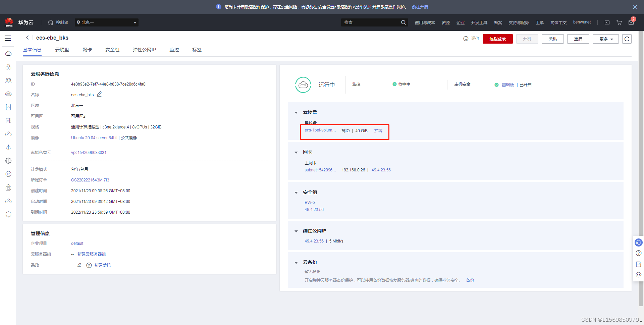Image resolution: width=644 pixels, height=325 pixels.
Task: Collapse the 安全组 section
Action: 296,193
